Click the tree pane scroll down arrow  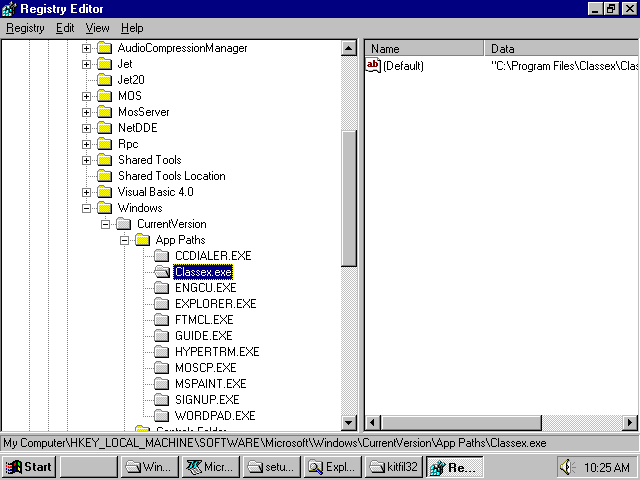point(349,423)
